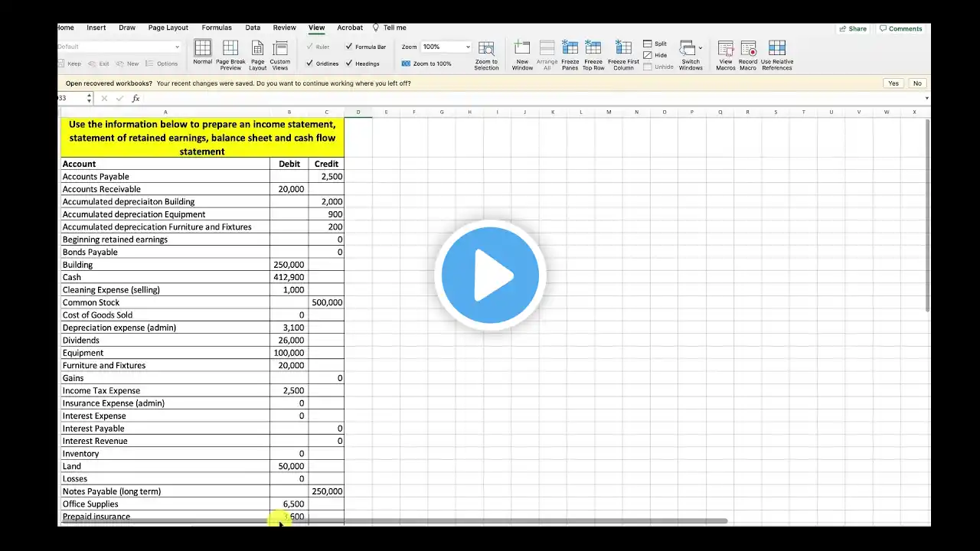Click the 'Accounts Receivable' cell
Viewport: 980px width, 551px height.
coord(165,189)
